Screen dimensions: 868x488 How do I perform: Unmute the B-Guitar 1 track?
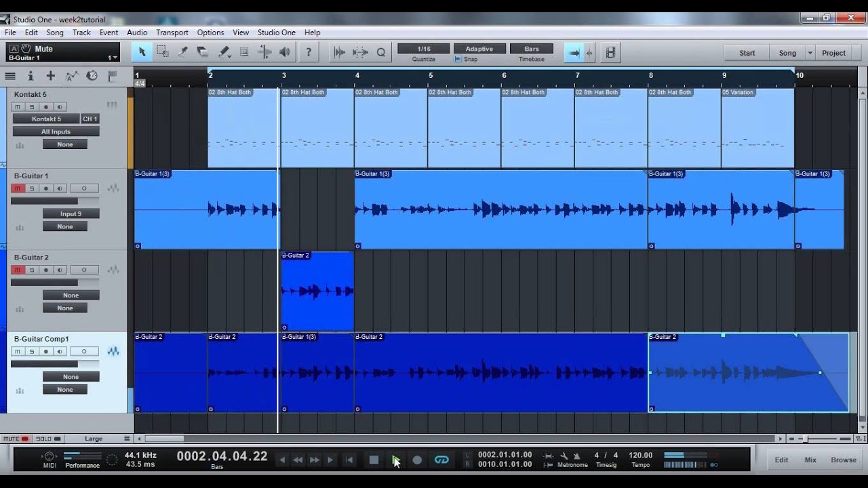pyautogui.click(x=18, y=188)
